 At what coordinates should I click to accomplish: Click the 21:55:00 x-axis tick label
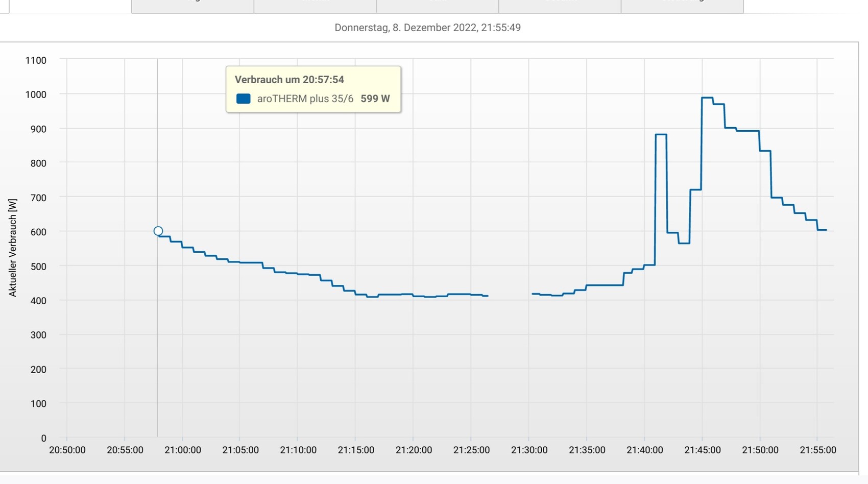pos(817,450)
